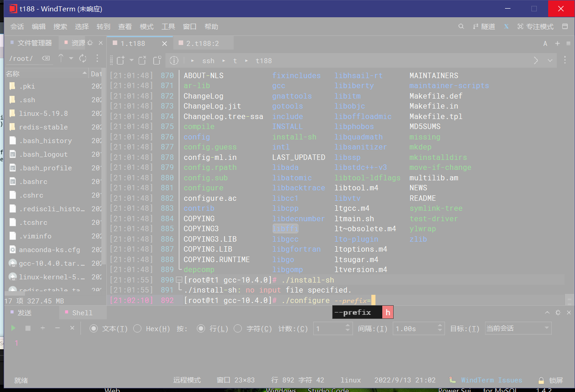Open the dropdown arrow beside the up-directory icon
This screenshot has width=575, height=392.
[x=71, y=58]
